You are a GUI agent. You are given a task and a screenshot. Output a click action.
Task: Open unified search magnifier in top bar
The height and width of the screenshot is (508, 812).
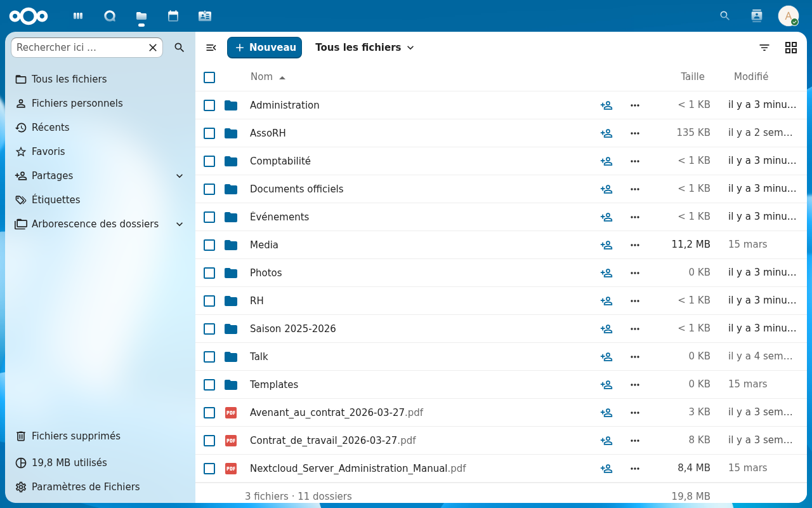click(x=725, y=16)
